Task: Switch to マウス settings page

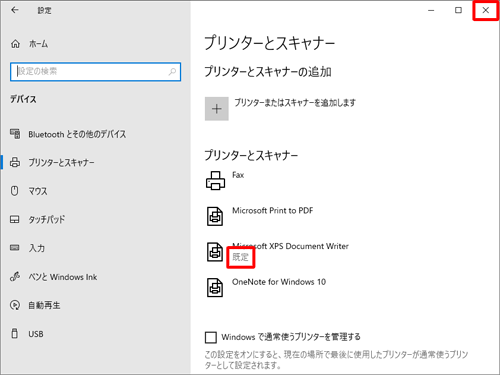Action: pos(38,191)
